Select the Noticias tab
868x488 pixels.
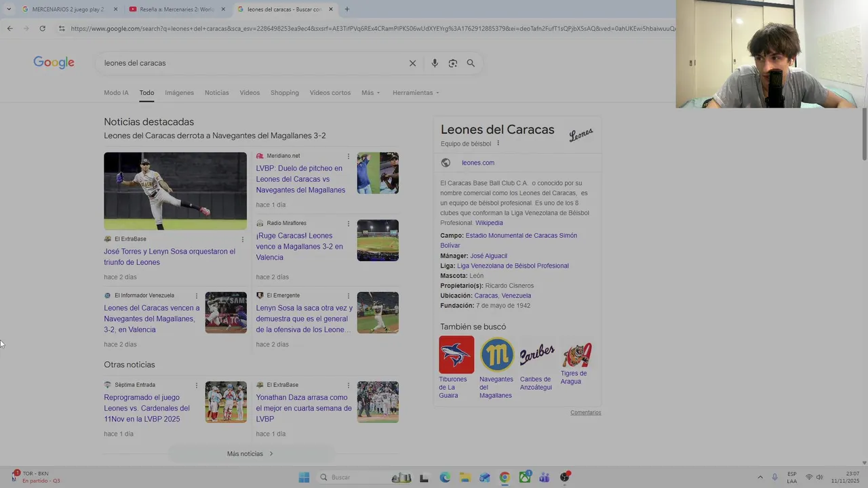[x=217, y=93]
